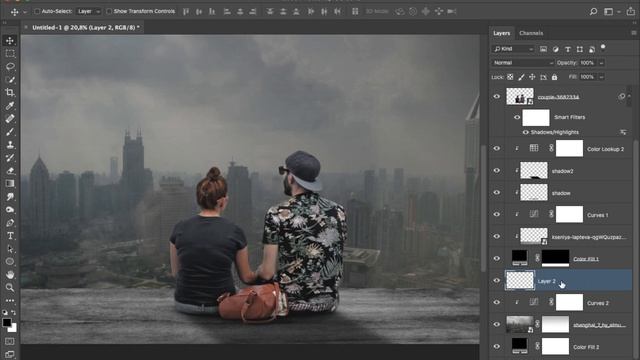Select the Hand tool

(x=10, y=275)
